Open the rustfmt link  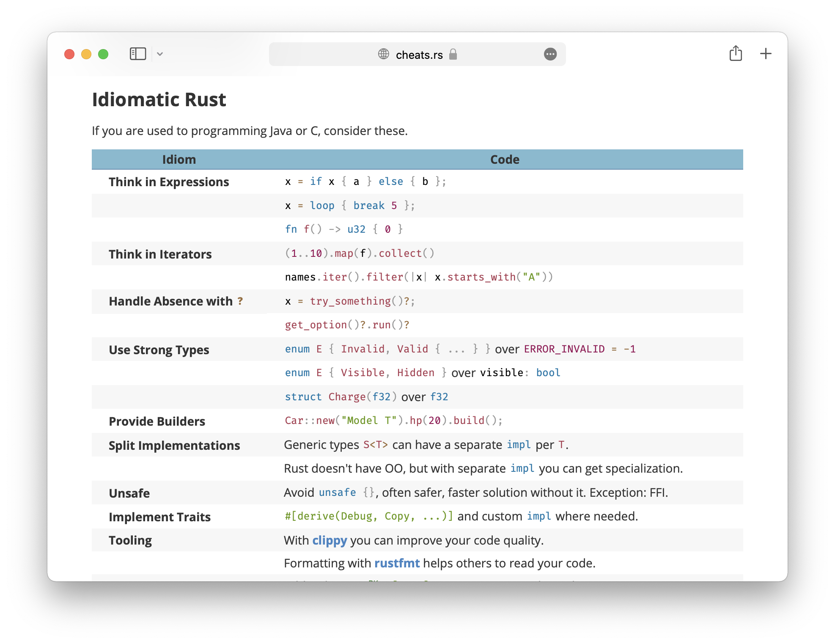pyautogui.click(x=397, y=563)
